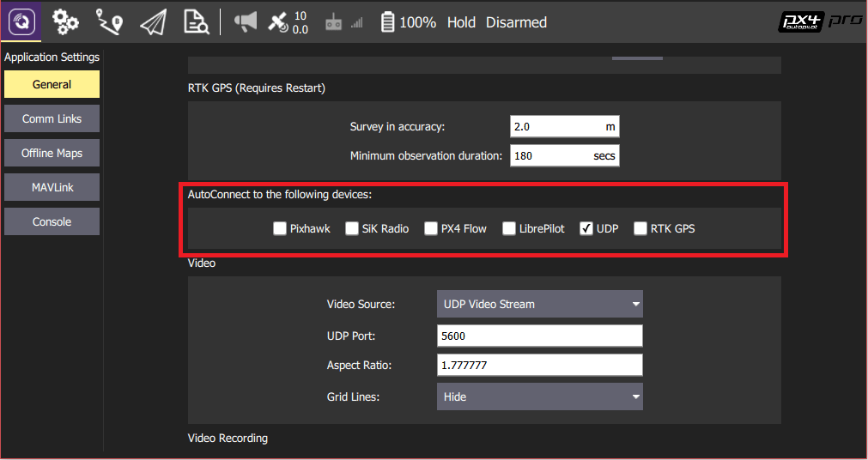The width and height of the screenshot is (868, 460).
Task: Switch to Offline Maps settings
Action: (x=52, y=153)
